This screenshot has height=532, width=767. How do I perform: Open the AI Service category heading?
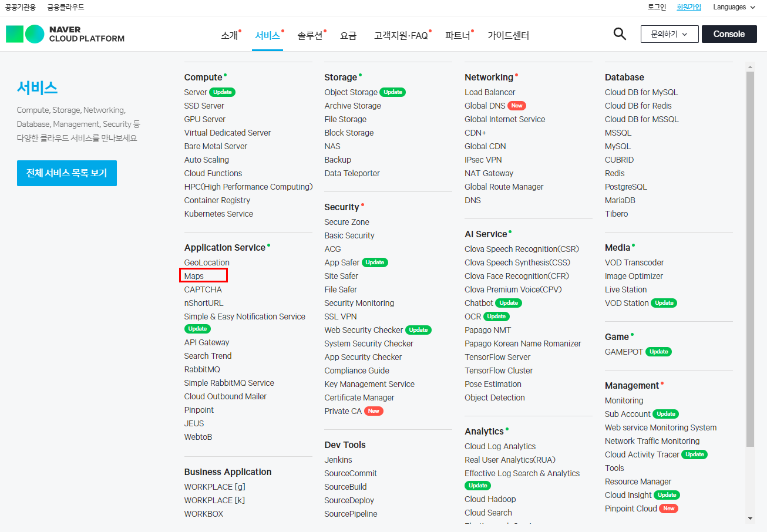pyautogui.click(x=486, y=234)
